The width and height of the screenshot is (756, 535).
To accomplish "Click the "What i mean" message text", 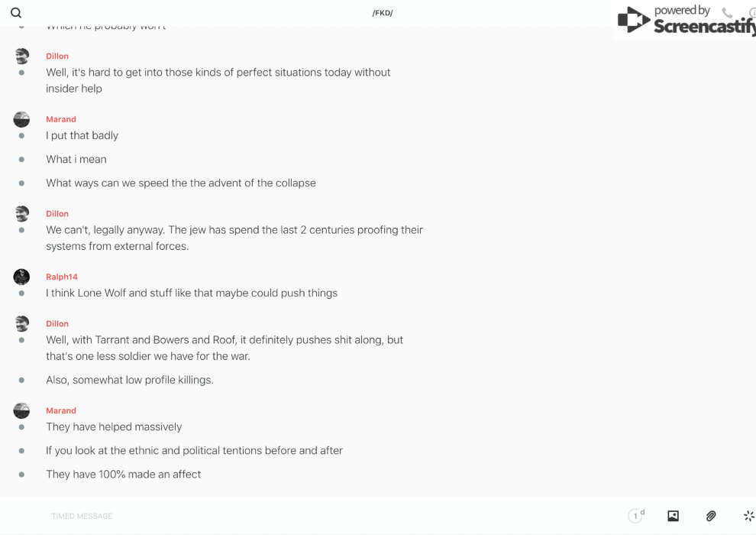I will pyautogui.click(x=76, y=159).
